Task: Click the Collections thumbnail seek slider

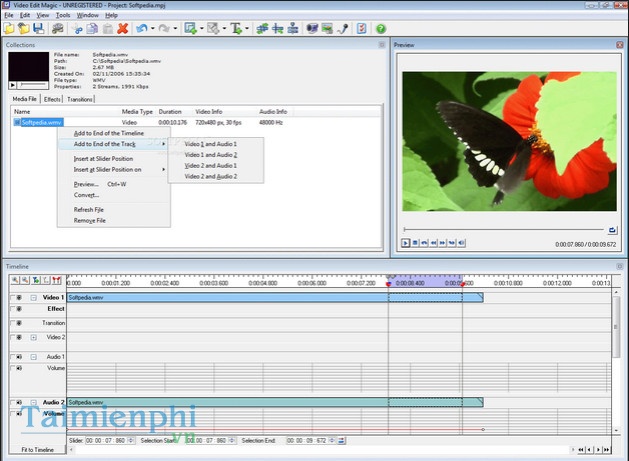Action: point(33,85)
